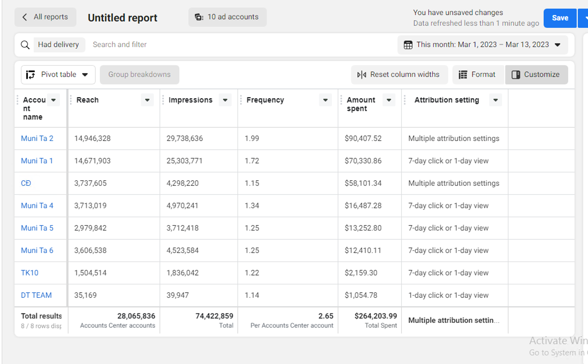Click the Amount spent column drag handle
588x364 pixels.
point(341,100)
